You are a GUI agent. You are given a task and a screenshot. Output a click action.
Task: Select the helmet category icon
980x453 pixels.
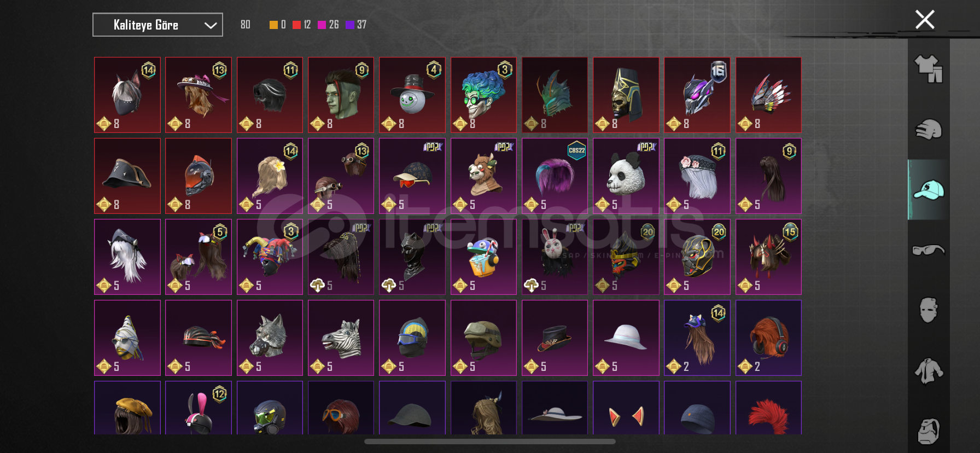point(928,130)
